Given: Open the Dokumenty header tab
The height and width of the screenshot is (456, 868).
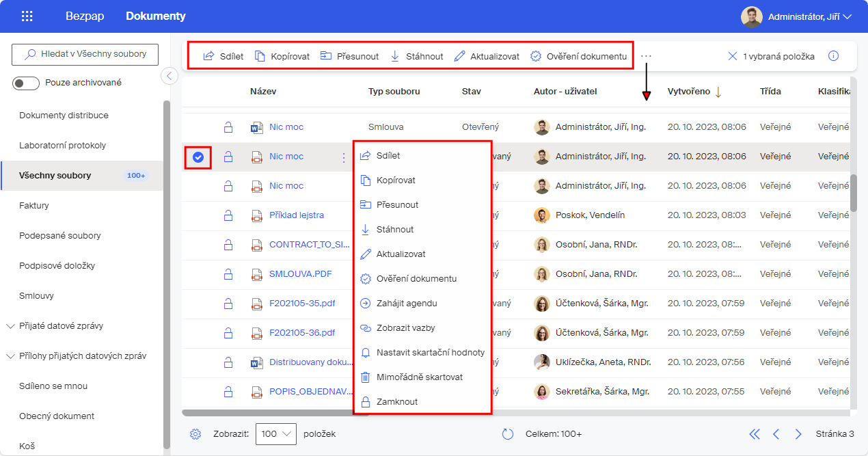Looking at the screenshot, I should [x=156, y=16].
